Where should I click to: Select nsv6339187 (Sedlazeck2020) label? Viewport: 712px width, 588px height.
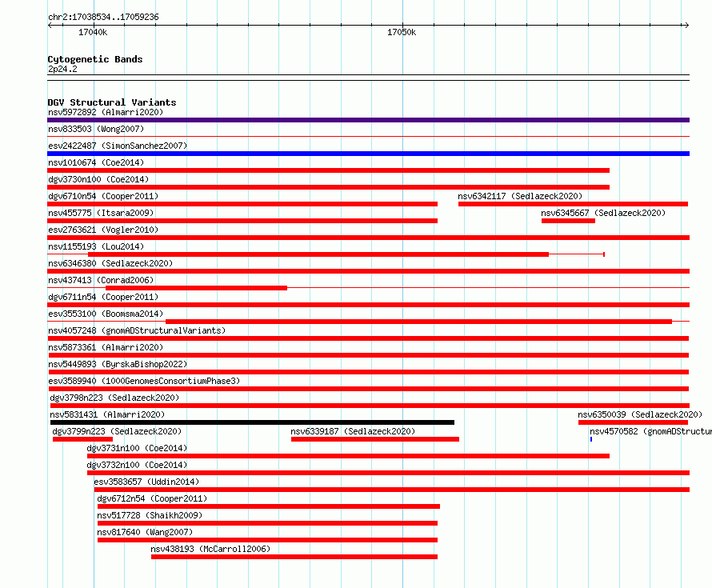point(353,431)
